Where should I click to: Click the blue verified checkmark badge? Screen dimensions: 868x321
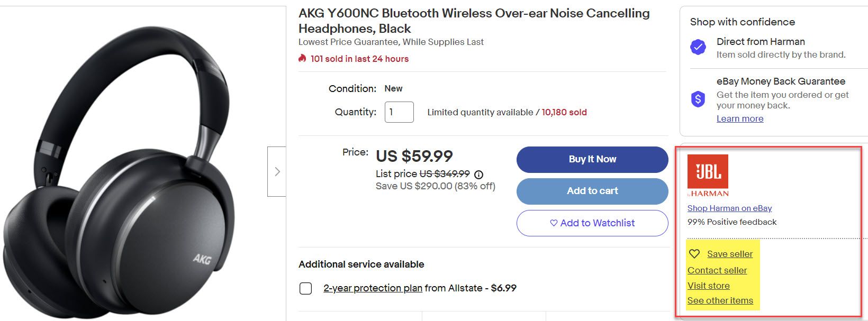(698, 47)
